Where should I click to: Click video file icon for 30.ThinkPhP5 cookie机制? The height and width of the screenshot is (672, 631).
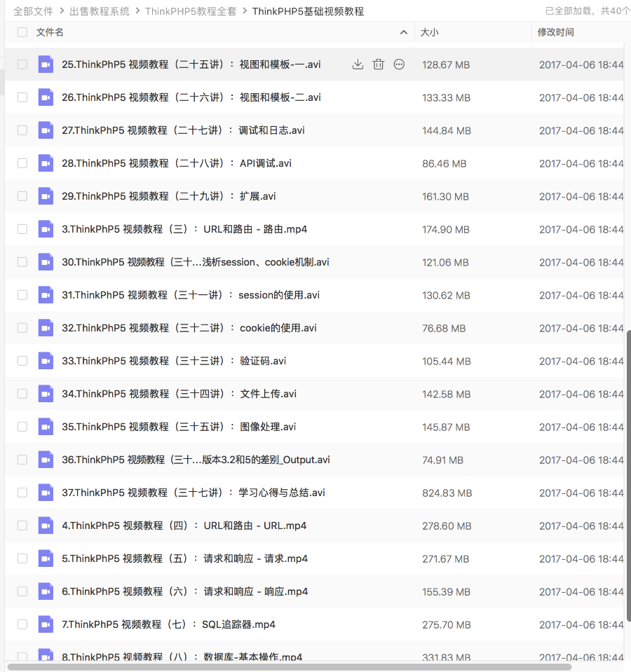point(46,262)
